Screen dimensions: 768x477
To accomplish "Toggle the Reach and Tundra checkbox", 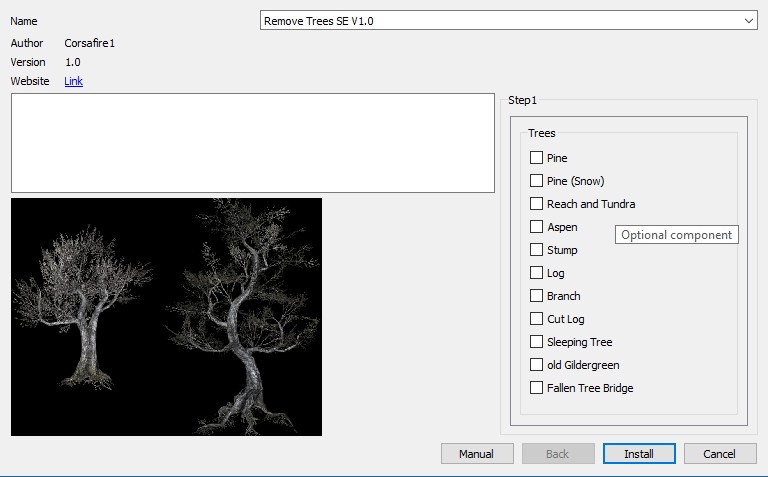I will click(537, 204).
